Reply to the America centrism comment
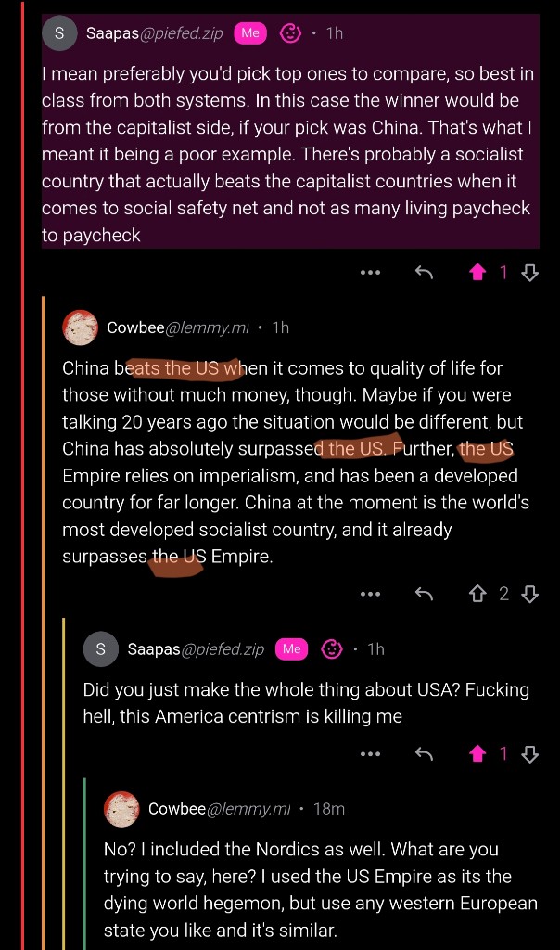560x950 pixels. [x=424, y=753]
